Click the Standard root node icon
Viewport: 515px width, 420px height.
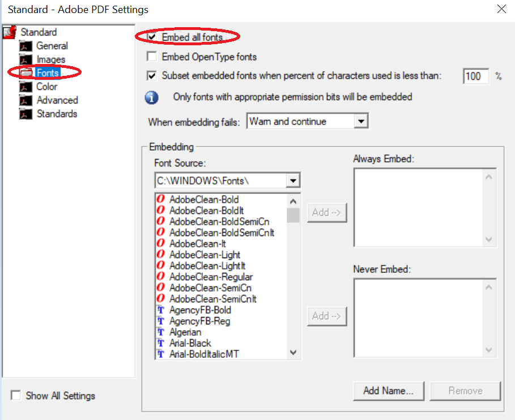tap(9, 32)
